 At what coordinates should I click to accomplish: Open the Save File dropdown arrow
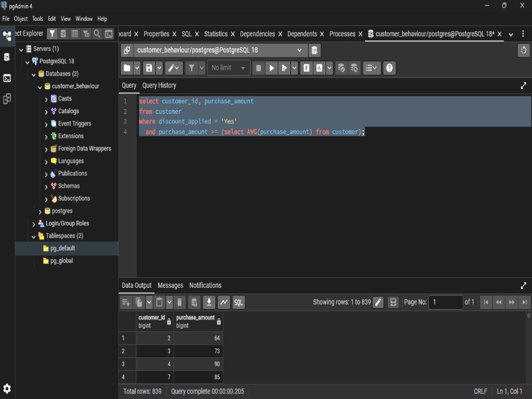pos(159,68)
